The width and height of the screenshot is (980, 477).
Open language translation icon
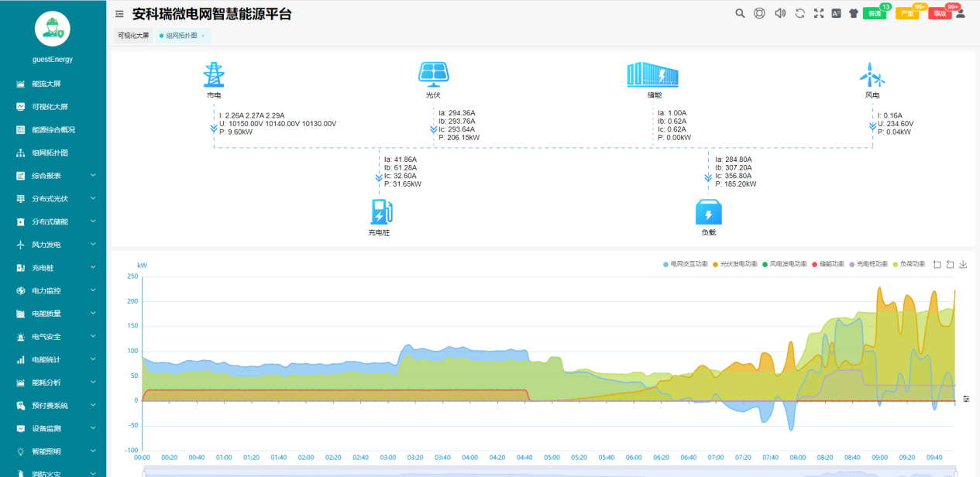pyautogui.click(x=837, y=13)
